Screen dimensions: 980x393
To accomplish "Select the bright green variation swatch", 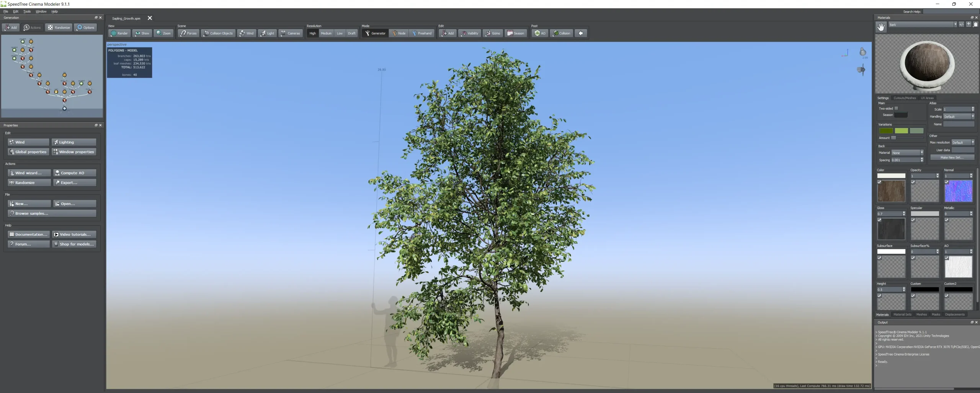I will (x=901, y=131).
